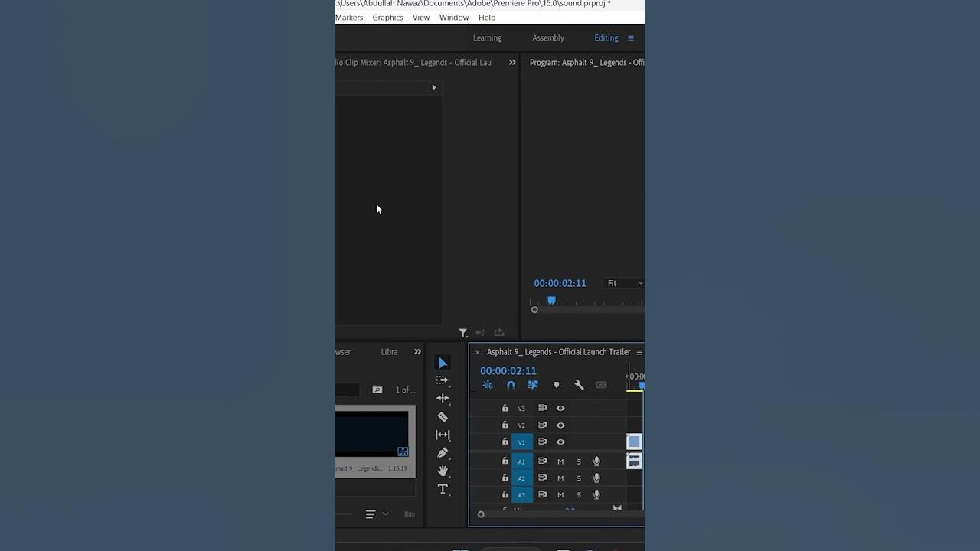Select Asphalt 9 Legends sequence tab in timeline
Image resolution: width=980 pixels, height=551 pixels.
(559, 352)
